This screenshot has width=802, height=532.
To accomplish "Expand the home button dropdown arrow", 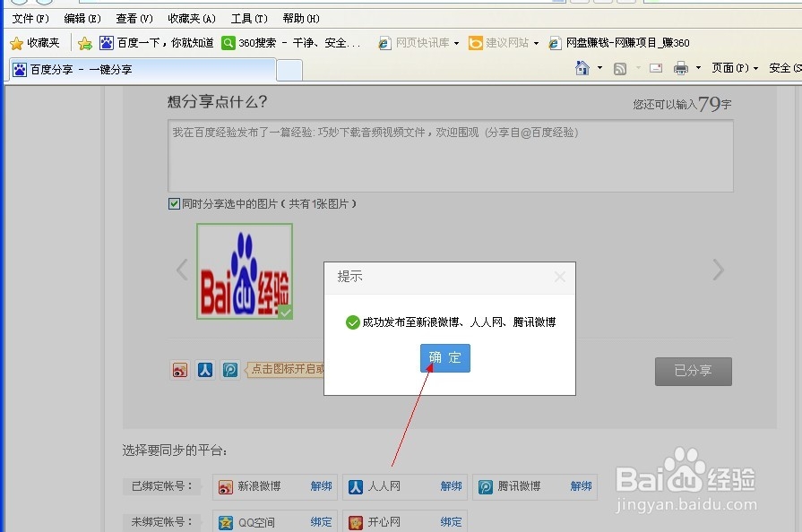I will [600, 68].
